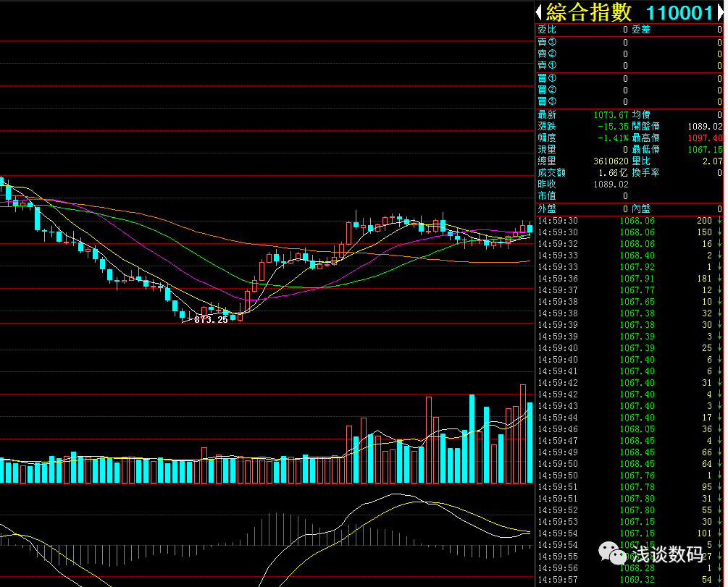Viewport: 728px width, 587px height.
Task: Click the 873.25 low price label on chart
Action: click(x=212, y=320)
